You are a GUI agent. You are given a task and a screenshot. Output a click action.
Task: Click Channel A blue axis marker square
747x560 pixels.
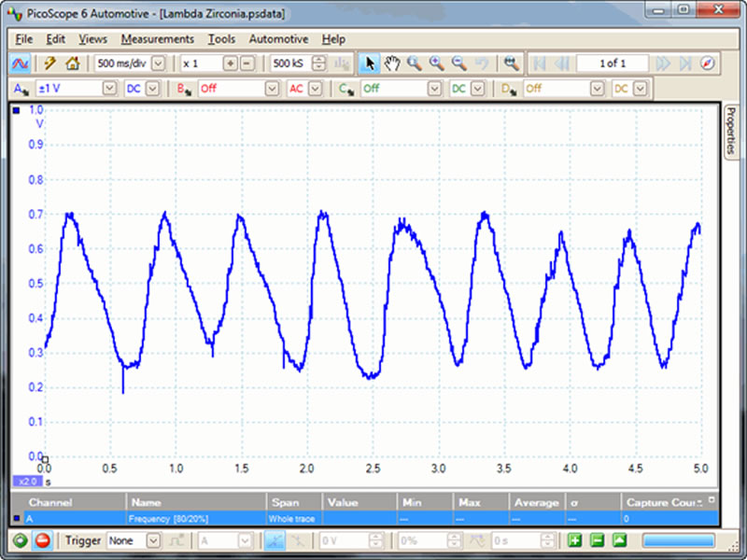click(x=16, y=110)
